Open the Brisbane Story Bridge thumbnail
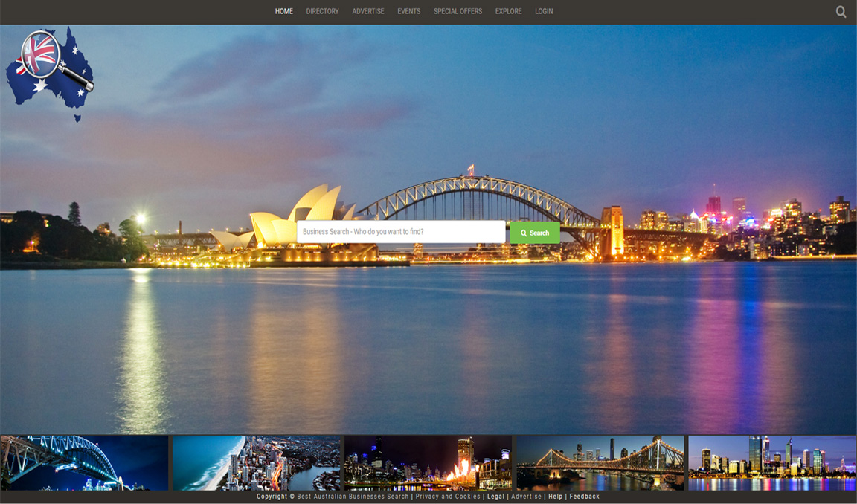The width and height of the screenshot is (857, 504). tap(600, 461)
